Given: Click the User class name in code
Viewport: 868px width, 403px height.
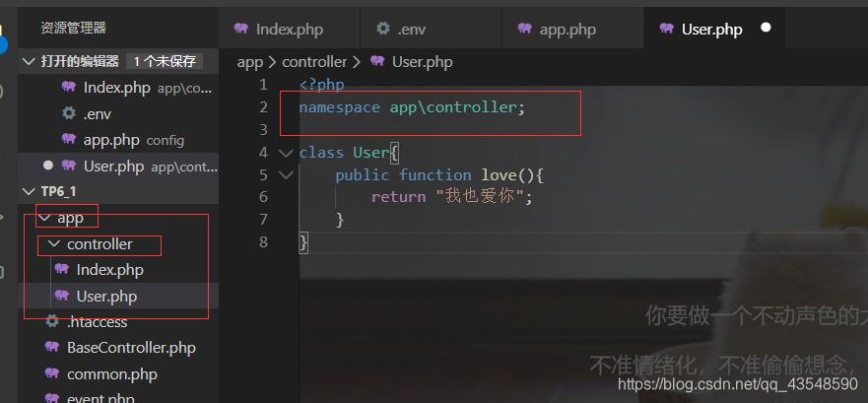Looking at the screenshot, I should tap(370, 153).
